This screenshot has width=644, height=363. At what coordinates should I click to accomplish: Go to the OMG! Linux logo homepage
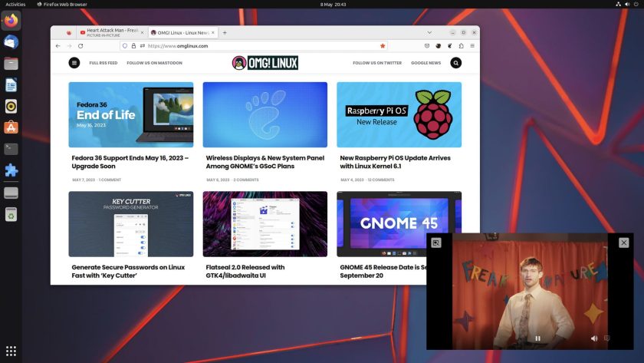coord(265,63)
